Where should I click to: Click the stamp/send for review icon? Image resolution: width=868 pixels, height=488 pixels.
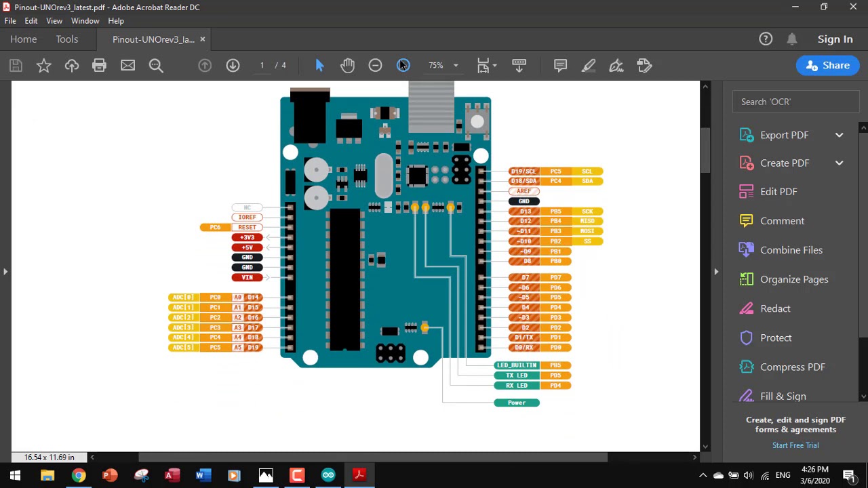(644, 66)
